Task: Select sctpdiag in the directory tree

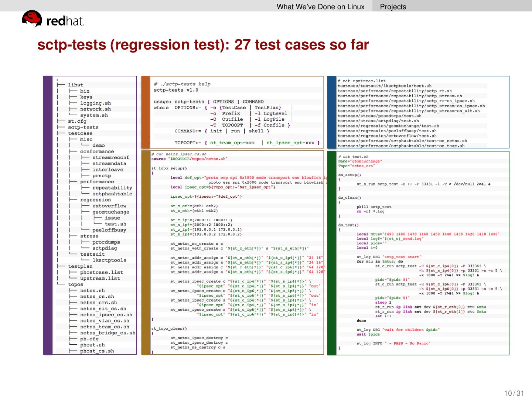Action: pos(105,248)
